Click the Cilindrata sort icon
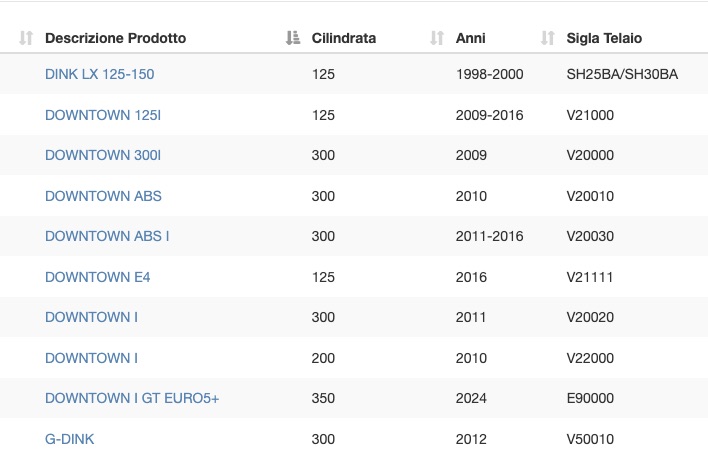Viewport: 708px width, 466px height. pos(293,38)
